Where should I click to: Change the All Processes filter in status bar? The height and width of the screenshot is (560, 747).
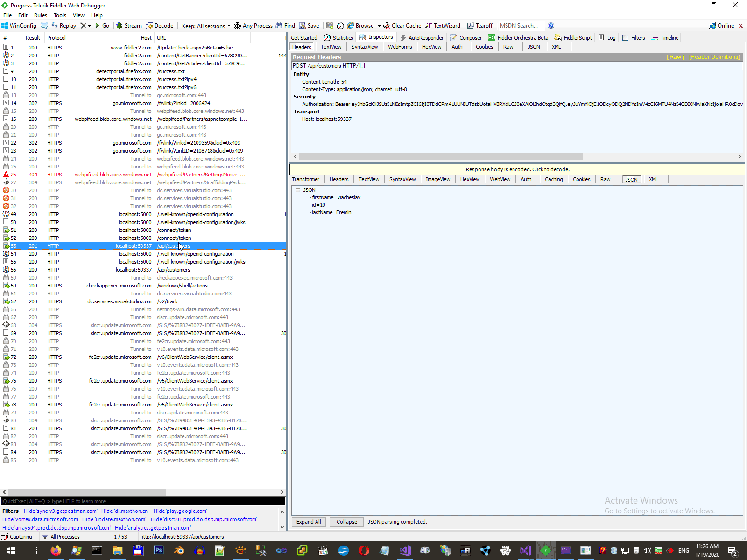(x=61, y=537)
